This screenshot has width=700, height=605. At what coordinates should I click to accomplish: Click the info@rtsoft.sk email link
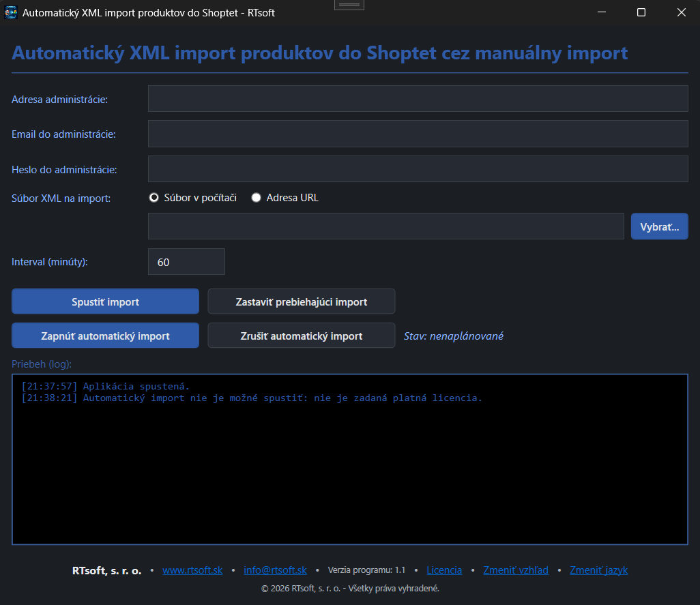(276, 570)
